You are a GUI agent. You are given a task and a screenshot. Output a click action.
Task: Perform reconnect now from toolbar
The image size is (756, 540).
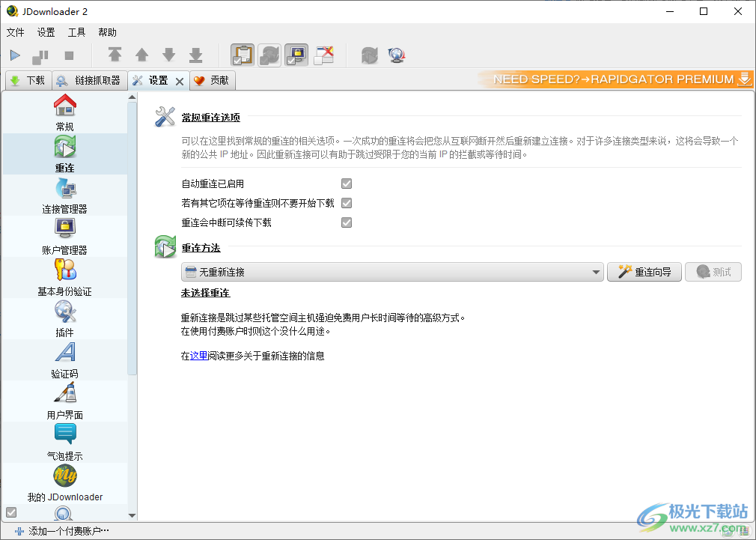tap(370, 55)
